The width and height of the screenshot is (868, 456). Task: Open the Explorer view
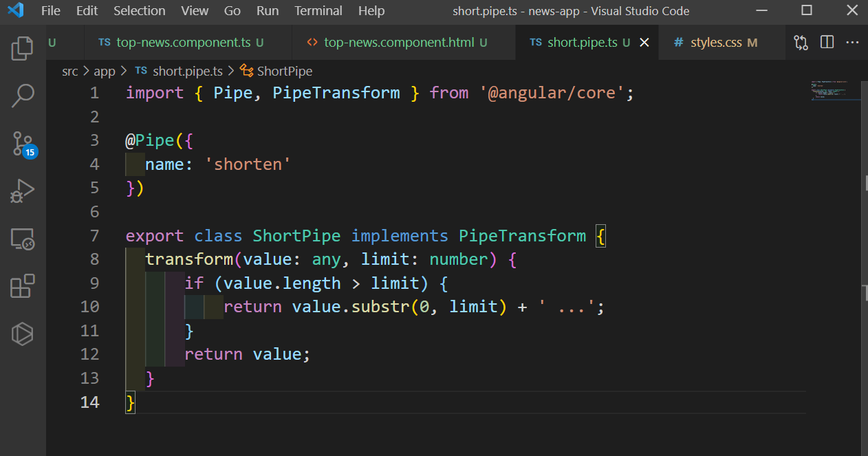point(23,47)
